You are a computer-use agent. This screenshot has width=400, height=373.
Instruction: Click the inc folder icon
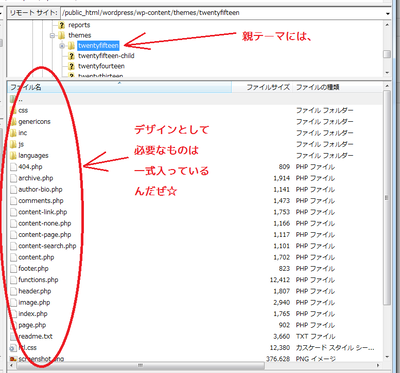tap(13, 133)
